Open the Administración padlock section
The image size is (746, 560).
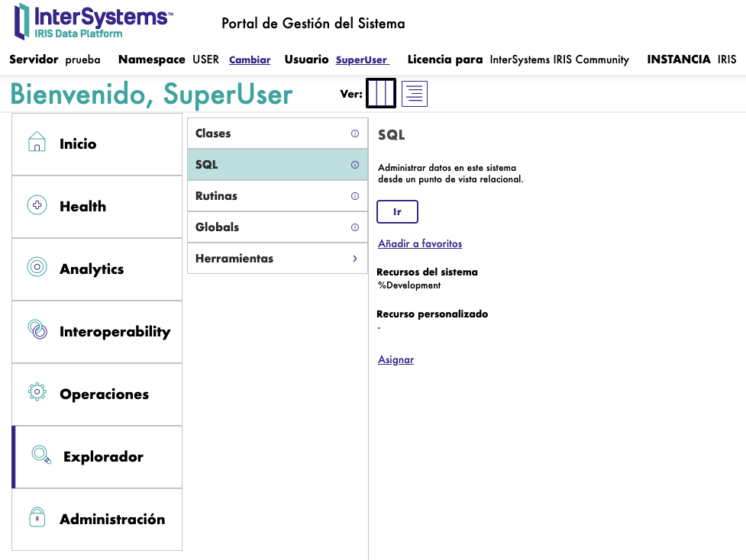click(97, 519)
